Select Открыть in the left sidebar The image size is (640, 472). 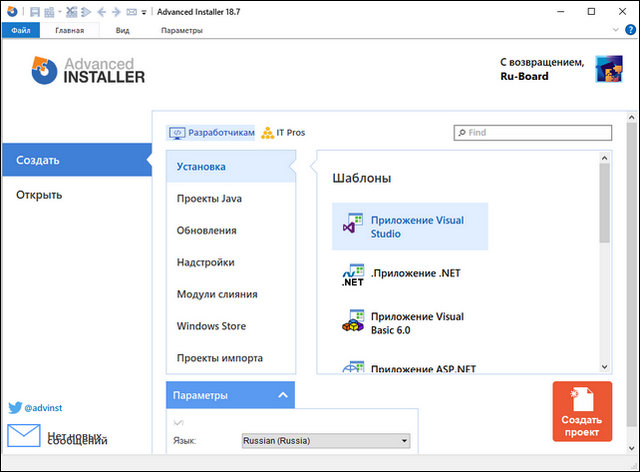pos(40,194)
